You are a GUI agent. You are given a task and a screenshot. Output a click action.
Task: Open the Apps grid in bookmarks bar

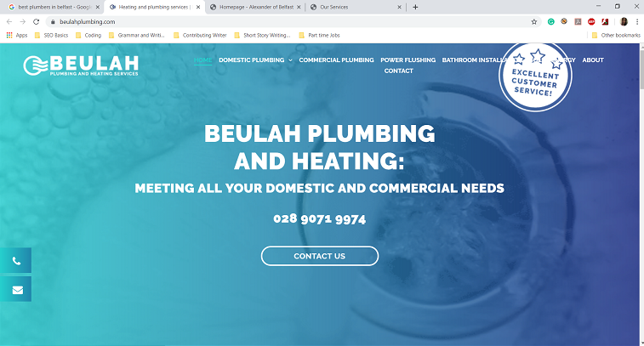coord(17,36)
